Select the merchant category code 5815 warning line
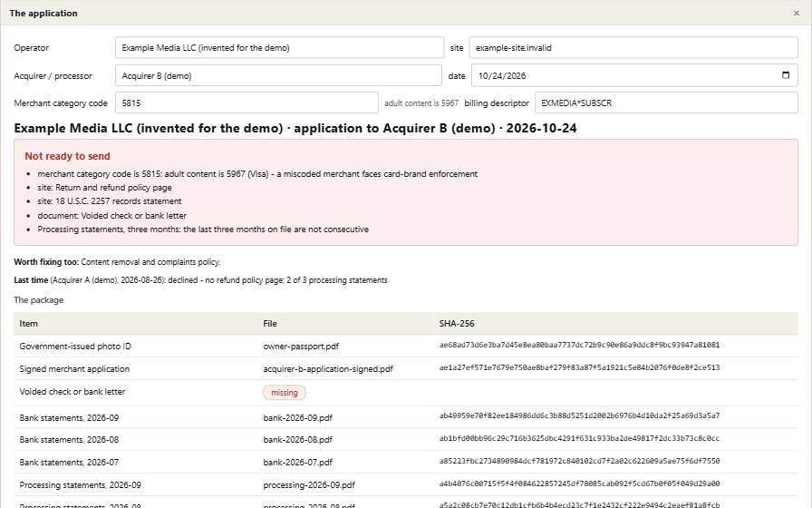Image resolution: width=812 pixels, height=508 pixels. pyautogui.click(x=257, y=174)
